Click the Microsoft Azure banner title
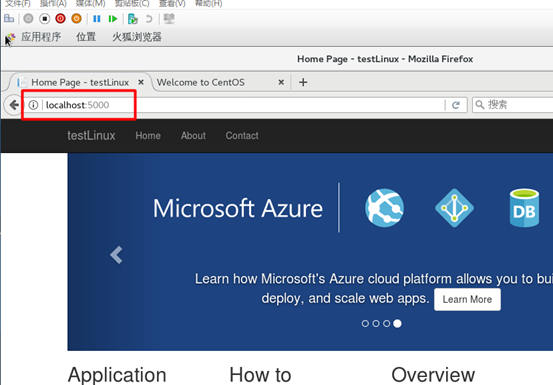The width and height of the screenshot is (553, 385). point(238,208)
